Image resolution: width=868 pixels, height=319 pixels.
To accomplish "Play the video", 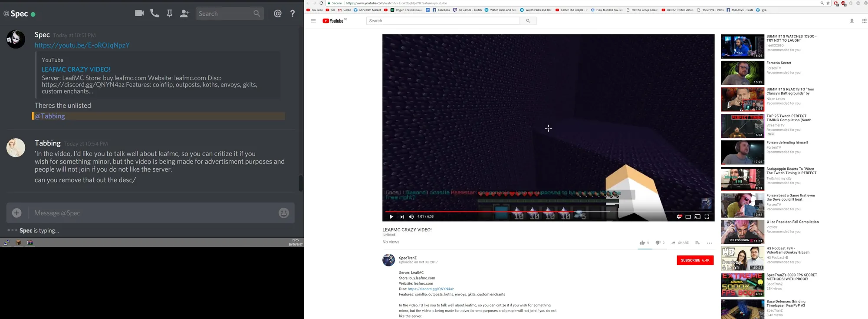I will point(391,216).
